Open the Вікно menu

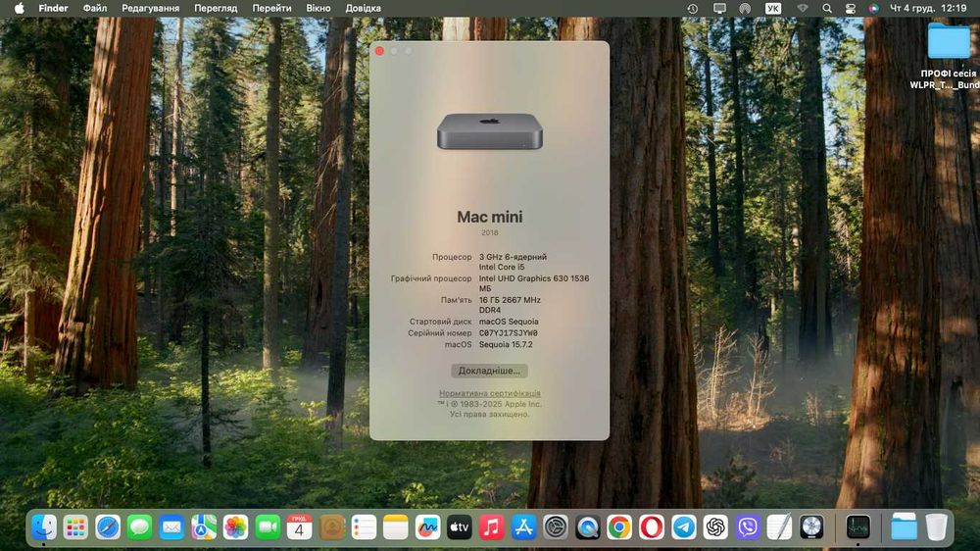[318, 8]
